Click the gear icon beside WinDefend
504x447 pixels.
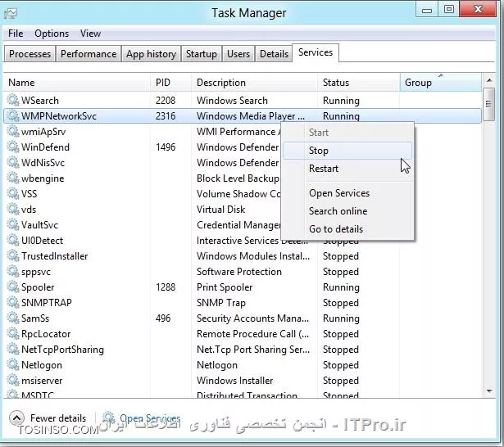13,147
